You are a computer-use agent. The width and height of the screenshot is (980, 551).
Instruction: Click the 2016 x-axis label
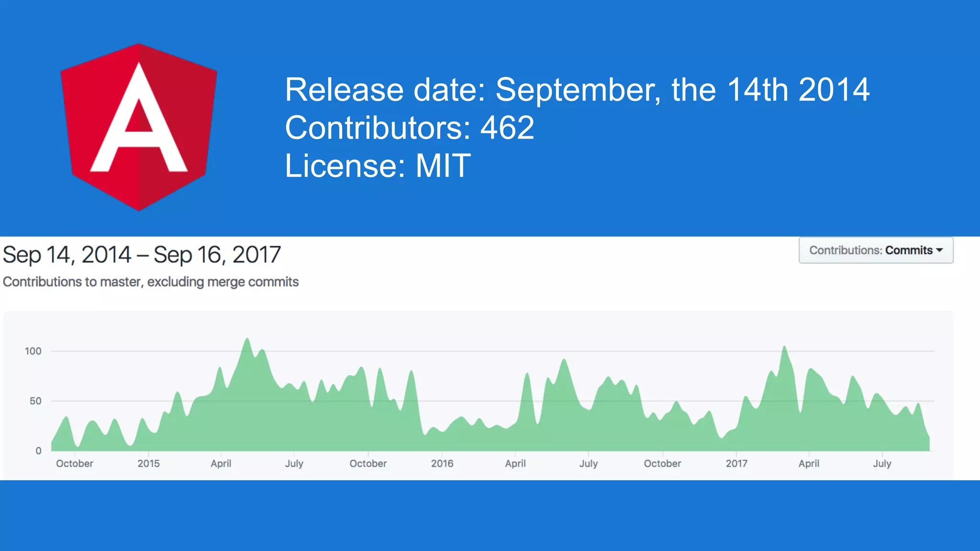click(x=442, y=463)
